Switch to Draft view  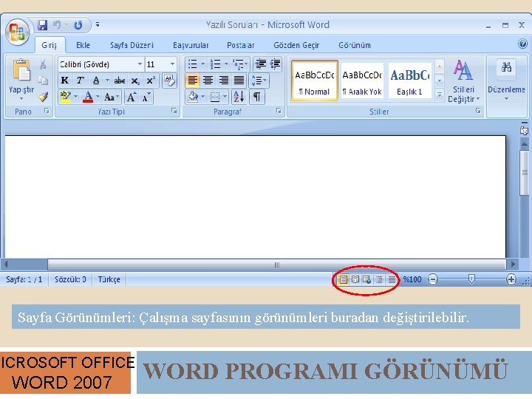coord(392,279)
